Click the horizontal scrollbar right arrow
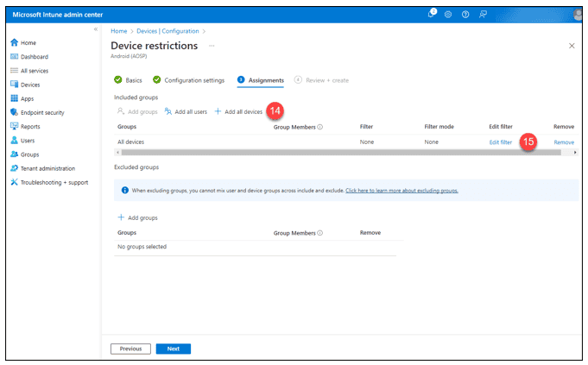588x365 pixels. click(x=575, y=152)
